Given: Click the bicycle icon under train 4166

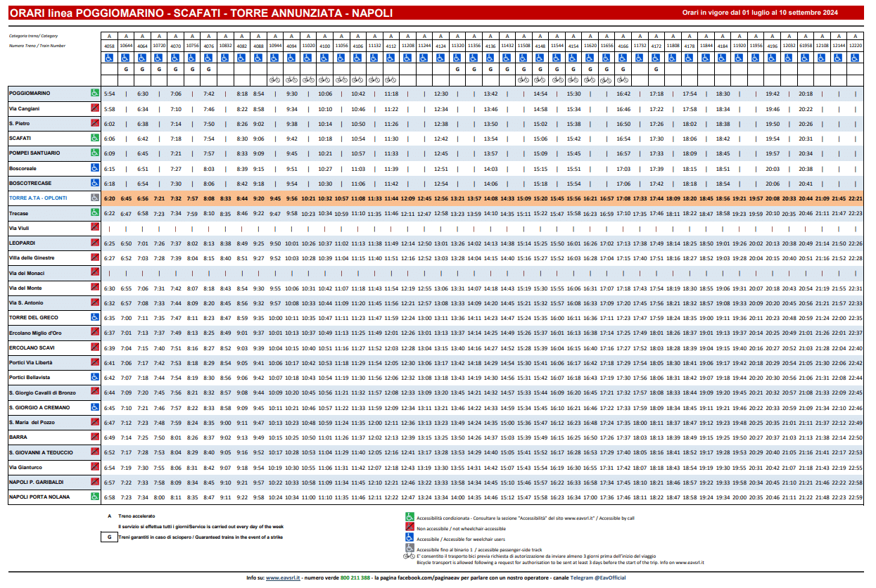Looking at the screenshot, I should click(x=623, y=80).
